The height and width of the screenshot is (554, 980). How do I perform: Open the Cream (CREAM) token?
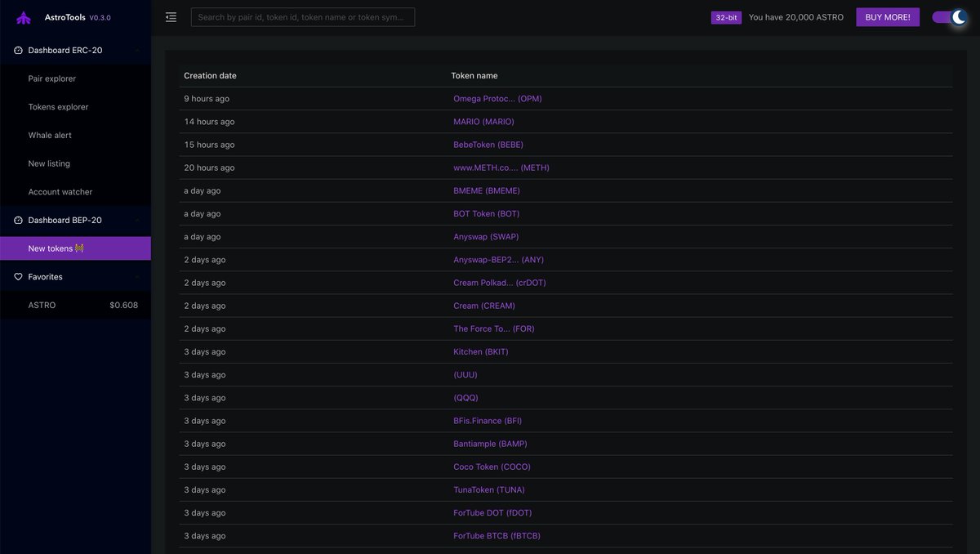(x=484, y=306)
